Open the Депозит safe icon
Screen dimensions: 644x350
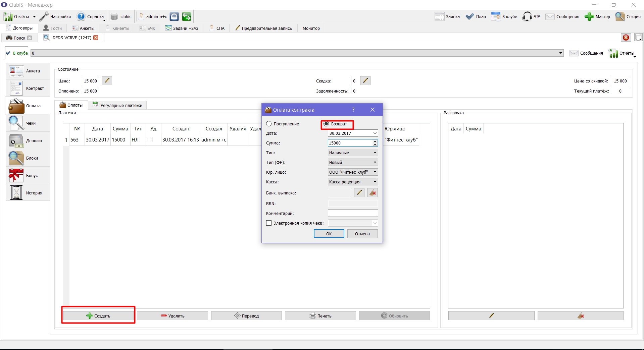coord(16,141)
